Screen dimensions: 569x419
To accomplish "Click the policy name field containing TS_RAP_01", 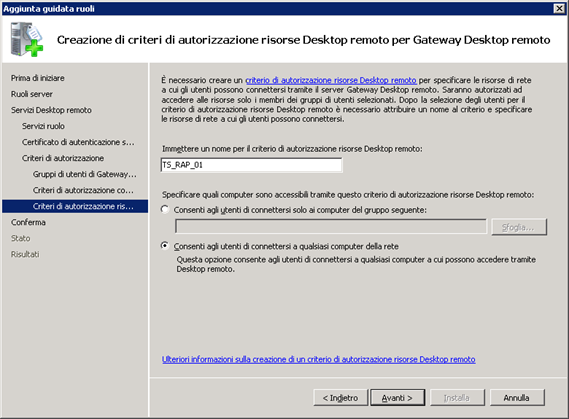I will pyautogui.click(x=251, y=165).
